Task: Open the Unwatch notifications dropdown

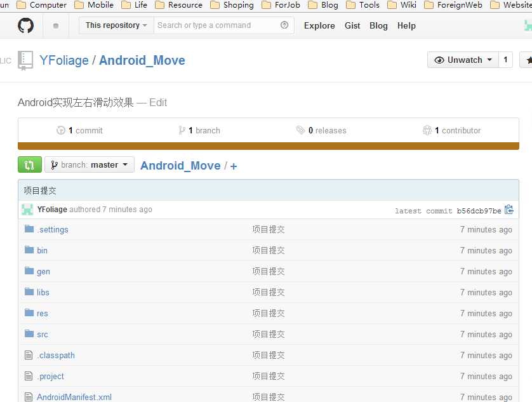Action: pos(463,60)
